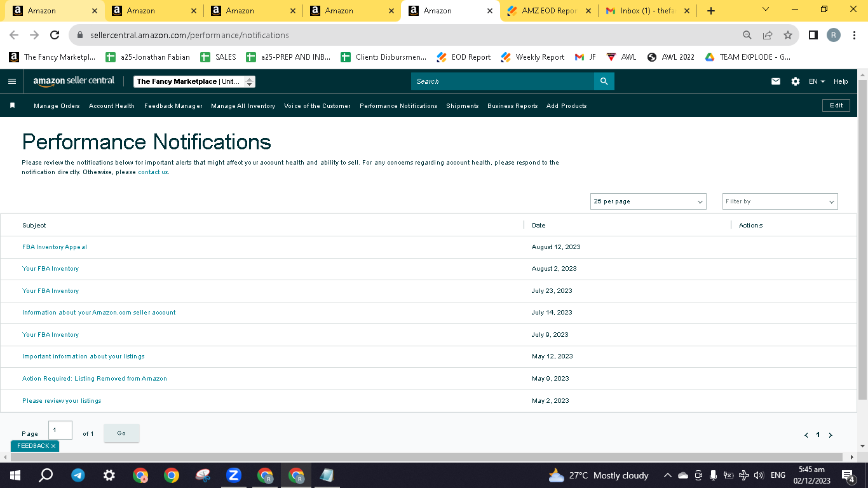Open the Seller Central settings gear
The width and height of the screenshot is (868, 488).
(x=796, y=81)
